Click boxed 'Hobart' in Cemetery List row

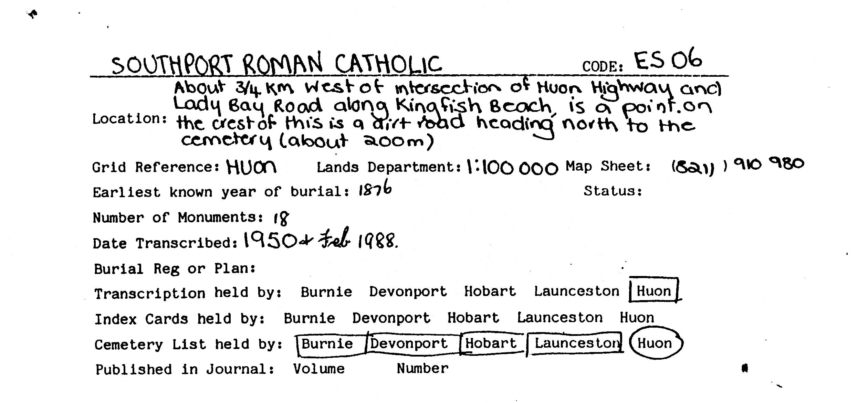click(x=492, y=343)
